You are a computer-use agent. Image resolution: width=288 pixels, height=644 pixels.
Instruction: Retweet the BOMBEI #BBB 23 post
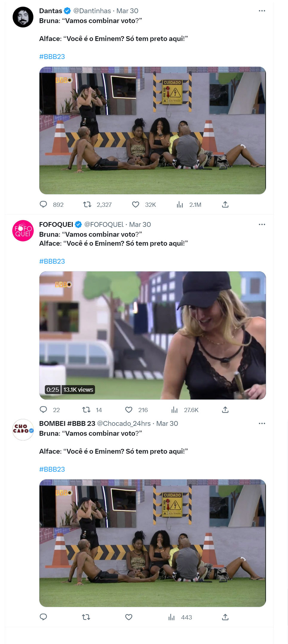[x=86, y=617]
